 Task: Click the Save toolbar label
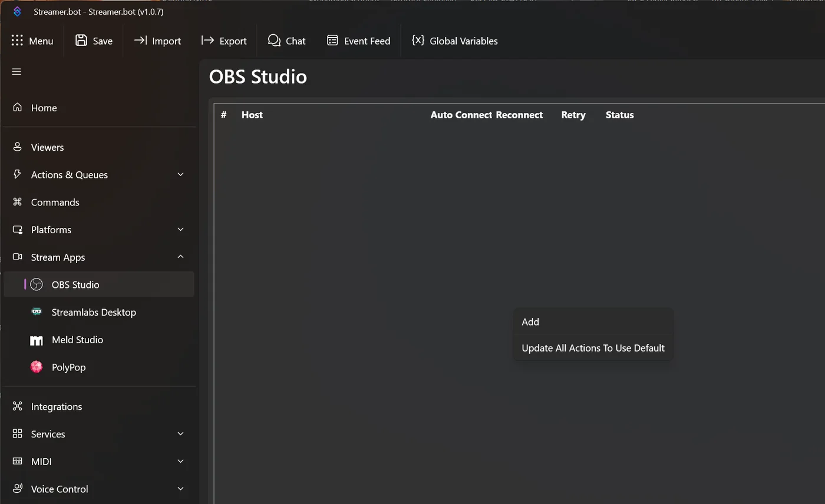tap(103, 41)
